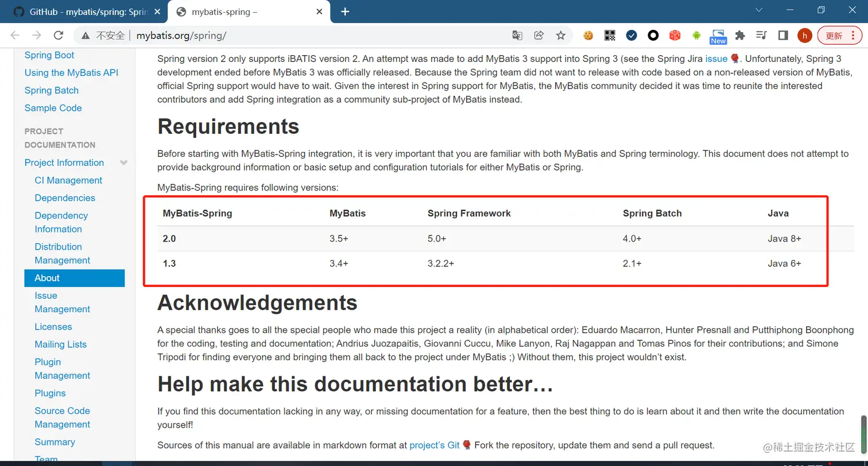Click the 1.3 version cell
The image size is (868, 466).
[169, 264]
